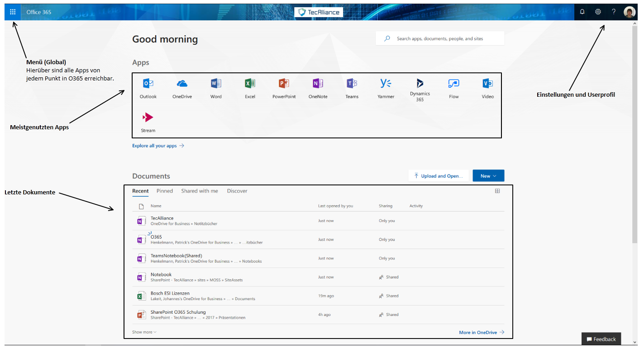Image resolution: width=644 pixels, height=353 pixels.
Task: Open the settings gear
Action: pyautogui.click(x=598, y=12)
